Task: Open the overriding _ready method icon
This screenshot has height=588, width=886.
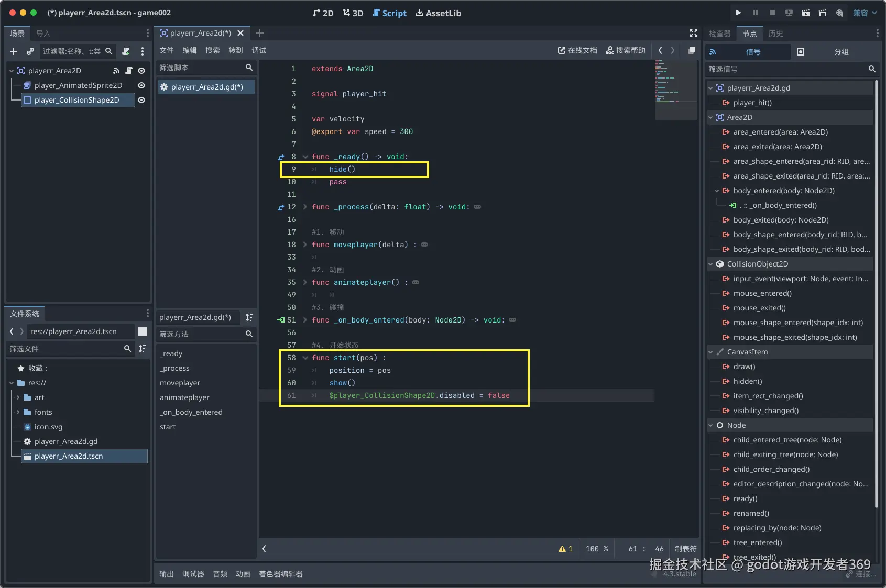Action: coord(281,157)
